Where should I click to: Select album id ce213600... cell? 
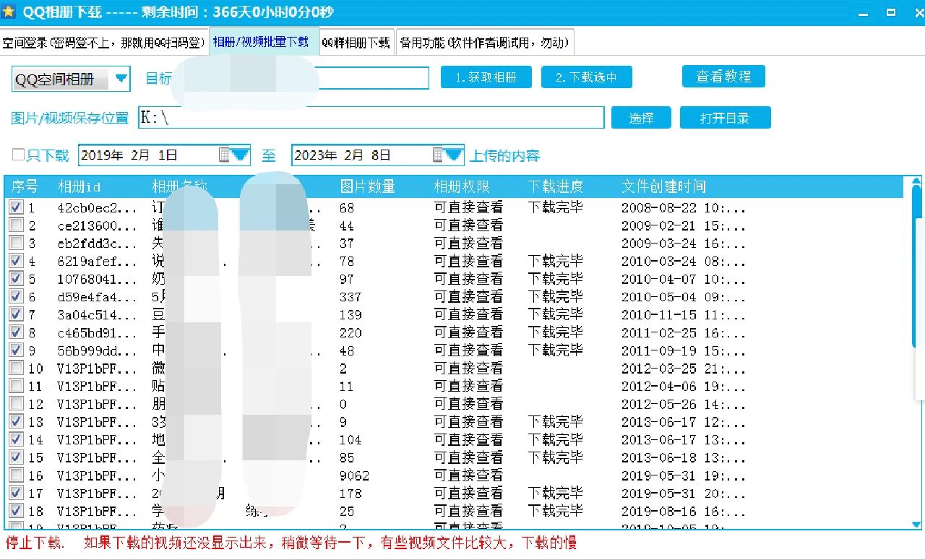(x=97, y=225)
